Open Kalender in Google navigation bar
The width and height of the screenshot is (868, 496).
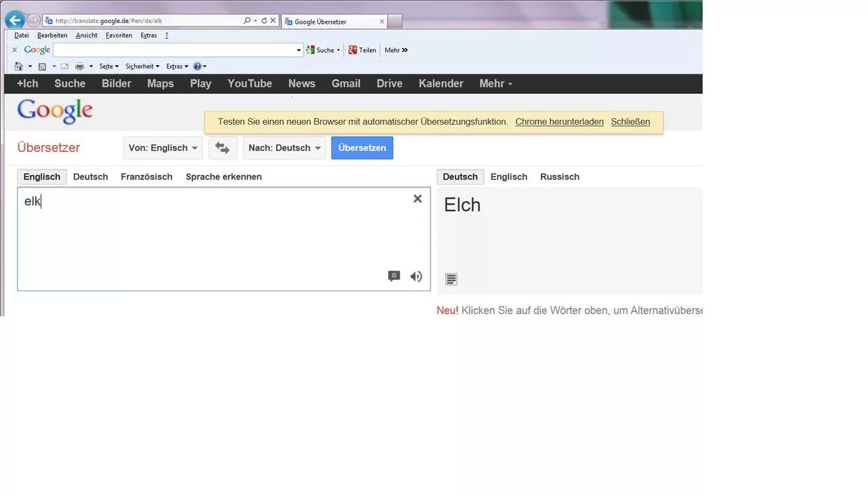pos(441,83)
